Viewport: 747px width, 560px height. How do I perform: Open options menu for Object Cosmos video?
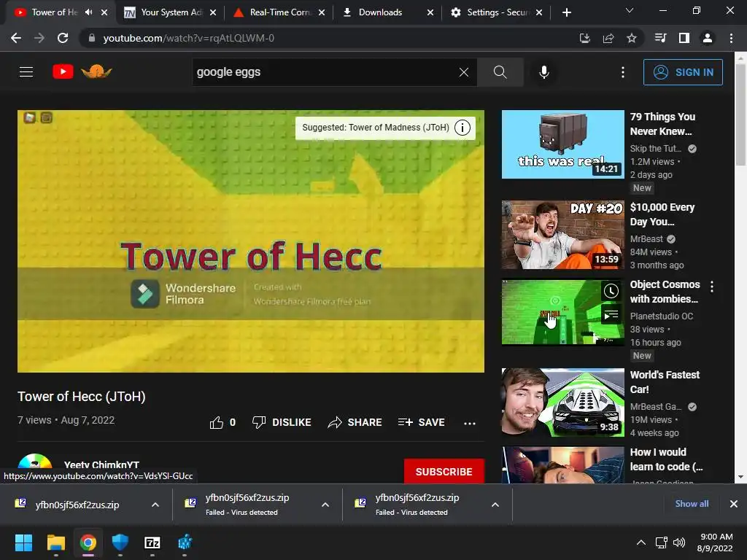coord(712,287)
